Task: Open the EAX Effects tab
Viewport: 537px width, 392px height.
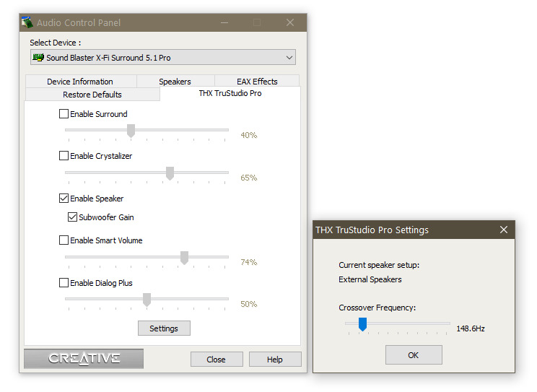Action: coord(257,82)
